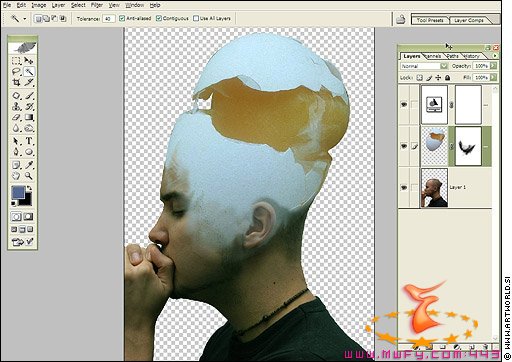
Task: Select the History Brush tool
Action: click(x=29, y=107)
